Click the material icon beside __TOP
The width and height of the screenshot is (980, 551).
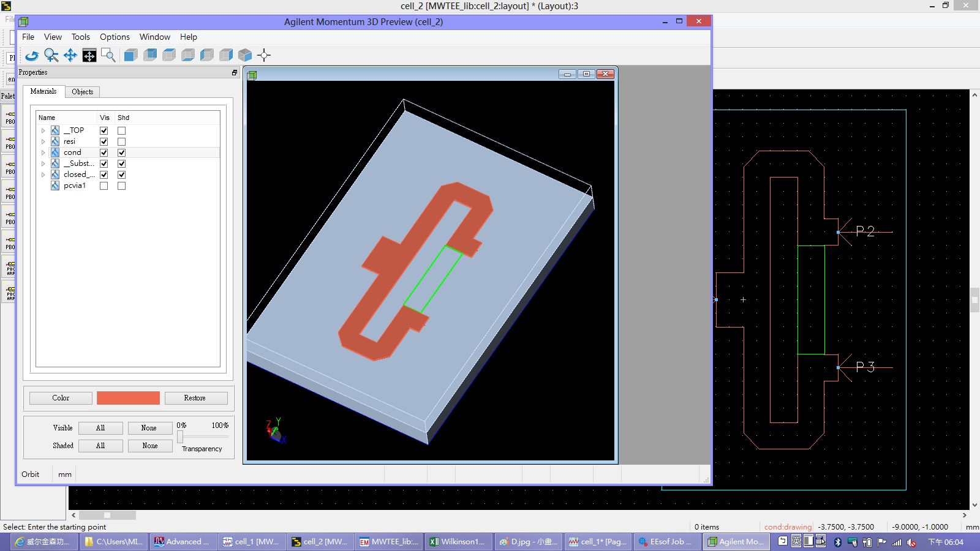click(55, 130)
